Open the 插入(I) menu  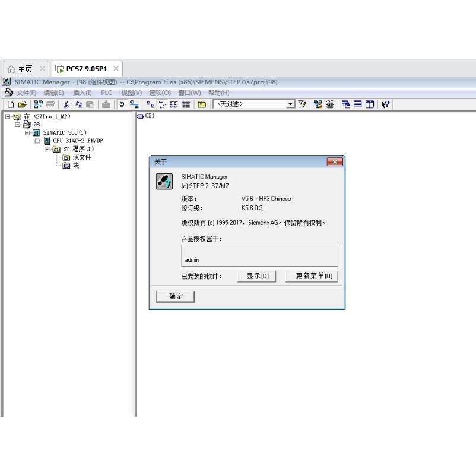coord(82,93)
